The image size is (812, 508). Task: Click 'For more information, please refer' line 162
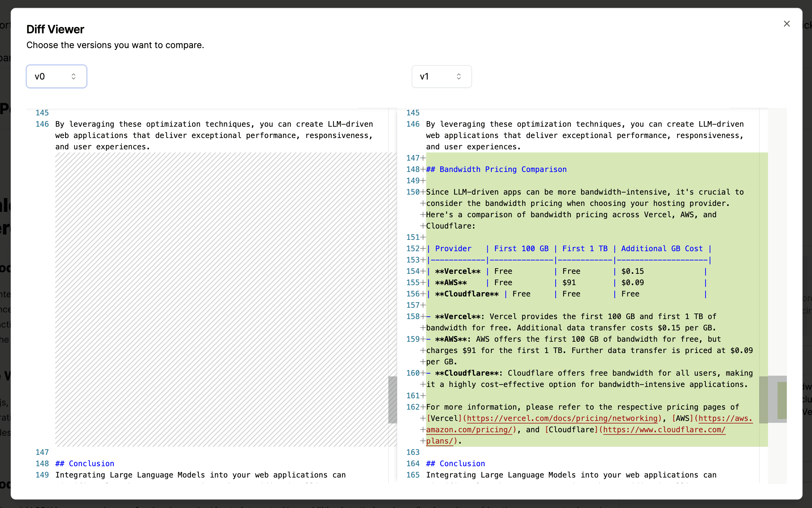(583, 407)
